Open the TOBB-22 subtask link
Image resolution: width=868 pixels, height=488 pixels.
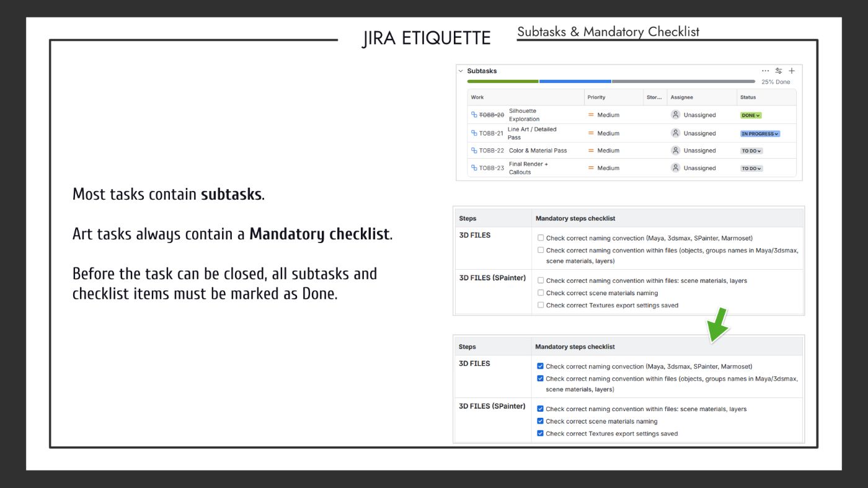tap(492, 151)
